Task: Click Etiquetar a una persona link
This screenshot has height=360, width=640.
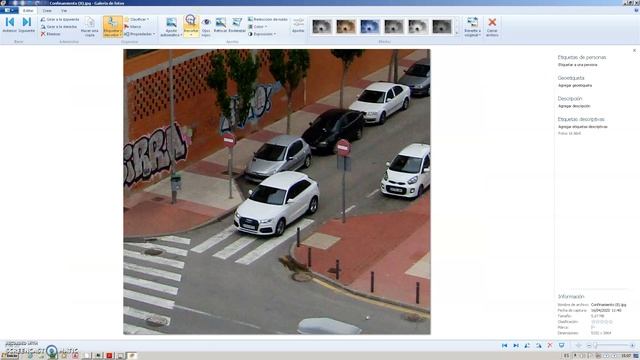Action: pos(578,64)
